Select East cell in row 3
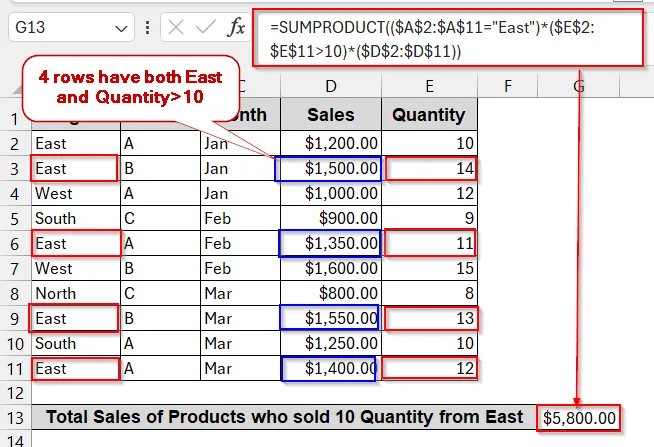Image resolution: width=654 pixels, height=447 pixels. coord(75,168)
